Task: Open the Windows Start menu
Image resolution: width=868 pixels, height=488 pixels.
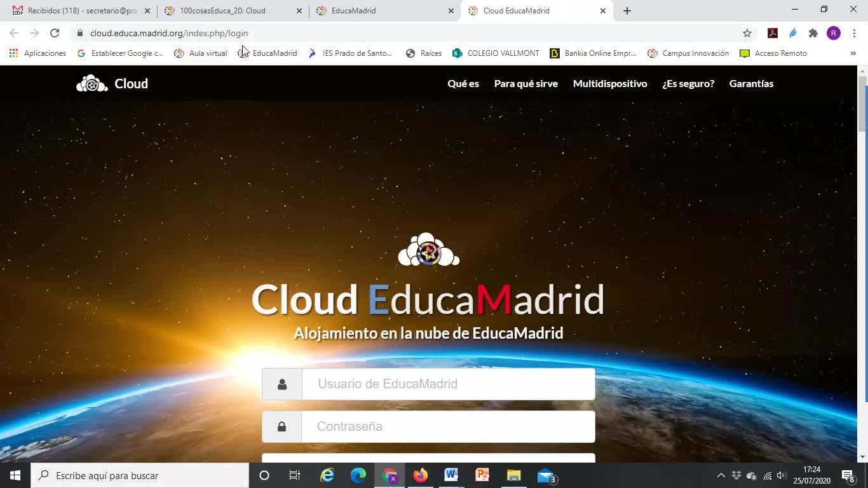Action: (15, 475)
